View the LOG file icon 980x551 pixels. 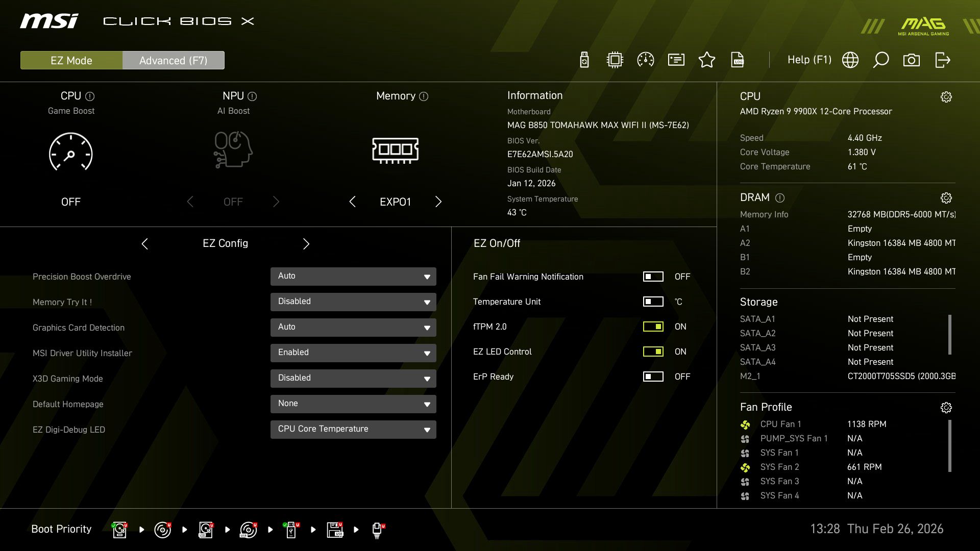[738, 60]
